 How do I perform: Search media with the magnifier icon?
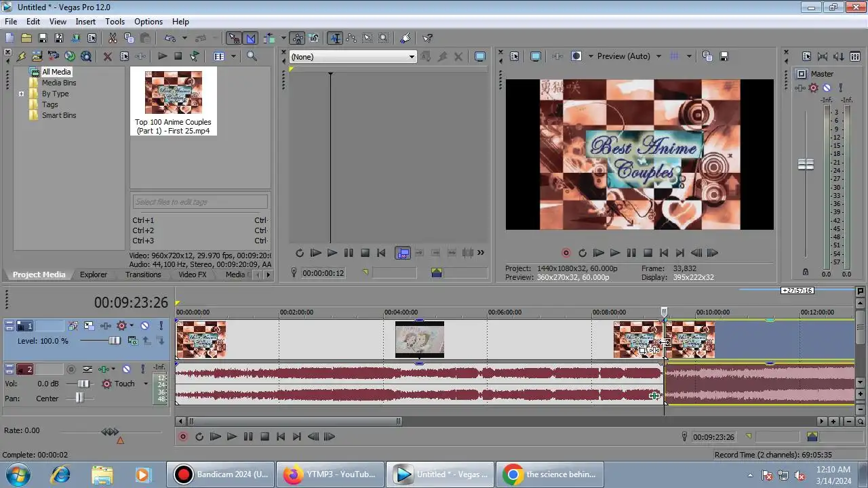(x=252, y=56)
